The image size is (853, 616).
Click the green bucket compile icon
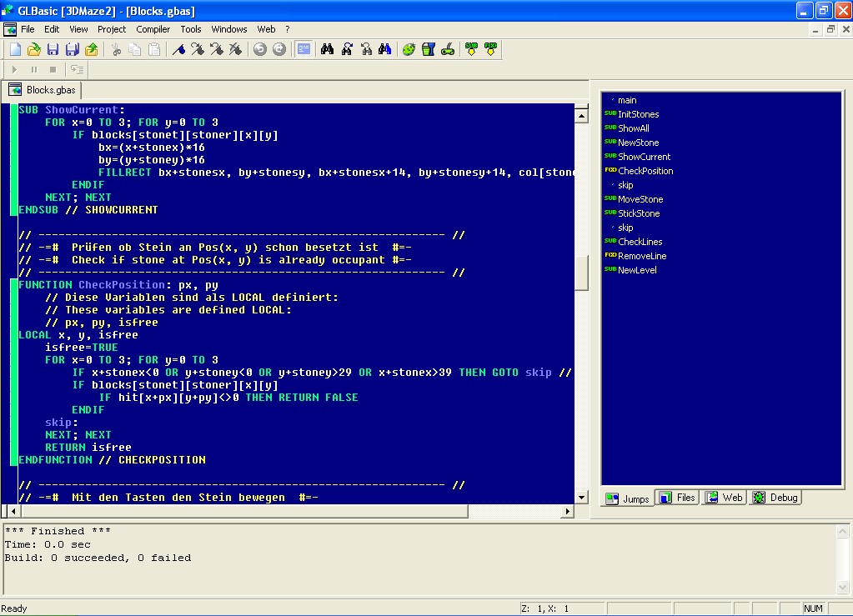click(x=429, y=49)
